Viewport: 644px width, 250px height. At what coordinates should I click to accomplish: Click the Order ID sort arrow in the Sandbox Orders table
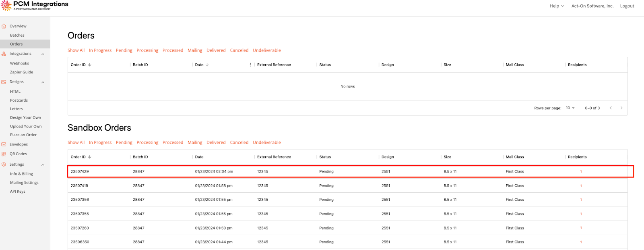(89, 157)
